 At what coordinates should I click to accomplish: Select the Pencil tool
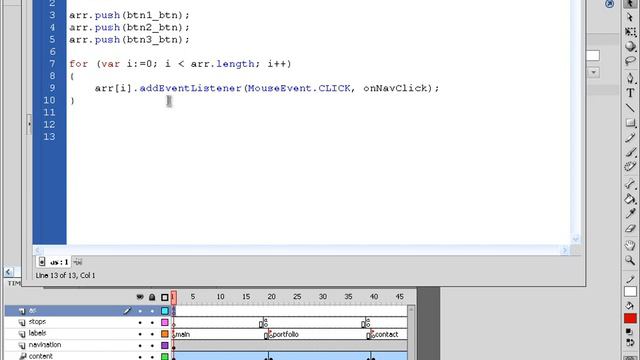click(630, 138)
